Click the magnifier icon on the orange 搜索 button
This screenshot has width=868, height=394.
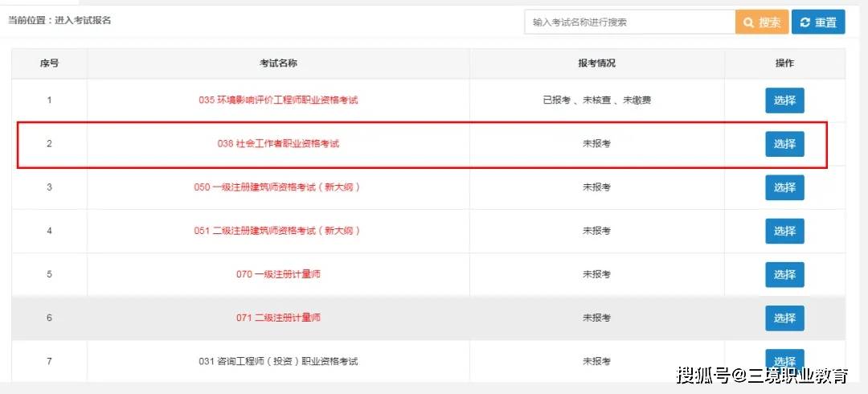point(749,23)
